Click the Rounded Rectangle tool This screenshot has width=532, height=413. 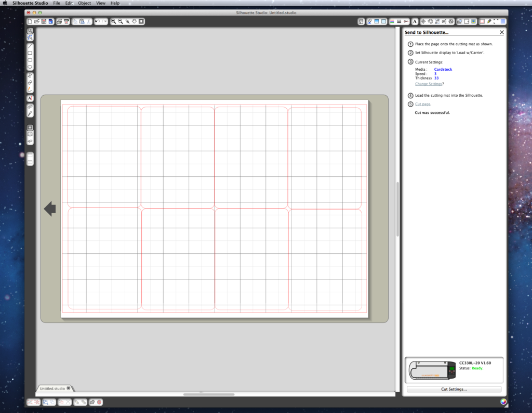coord(30,60)
